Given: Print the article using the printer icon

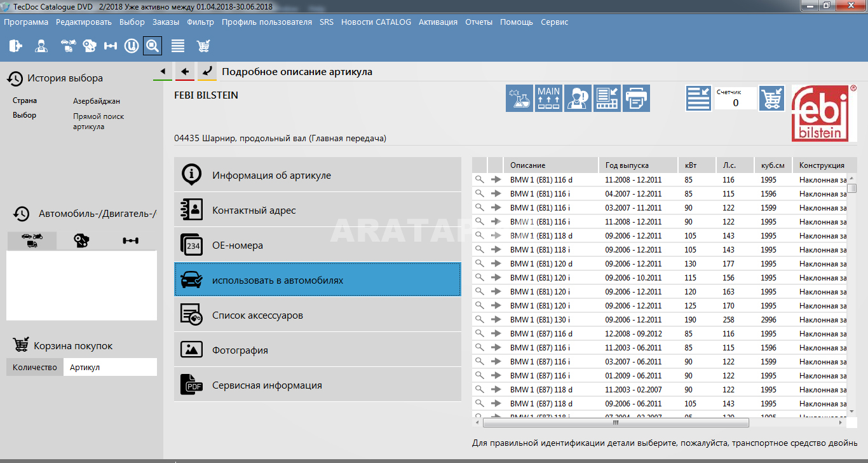Looking at the screenshot, I should coord(636,98).
